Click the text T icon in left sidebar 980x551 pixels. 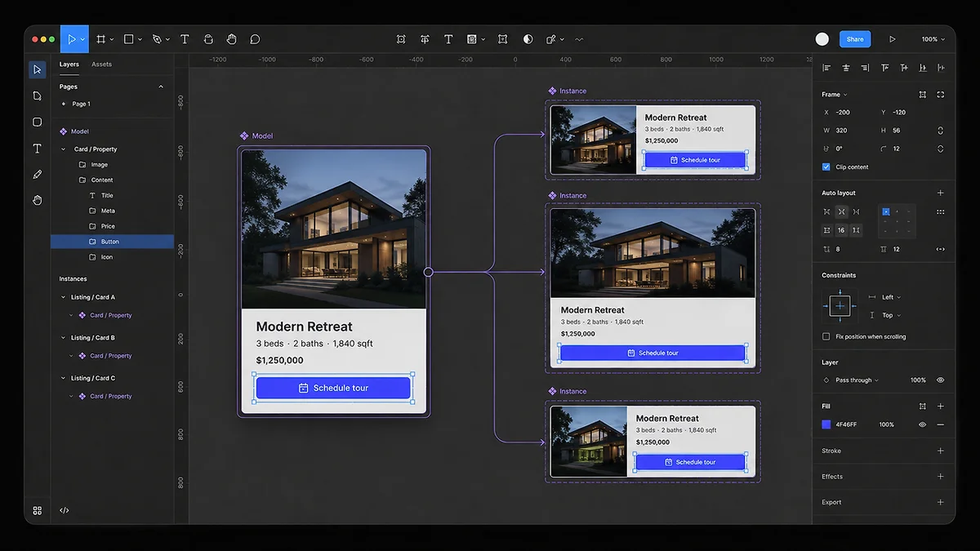[37, 149]
